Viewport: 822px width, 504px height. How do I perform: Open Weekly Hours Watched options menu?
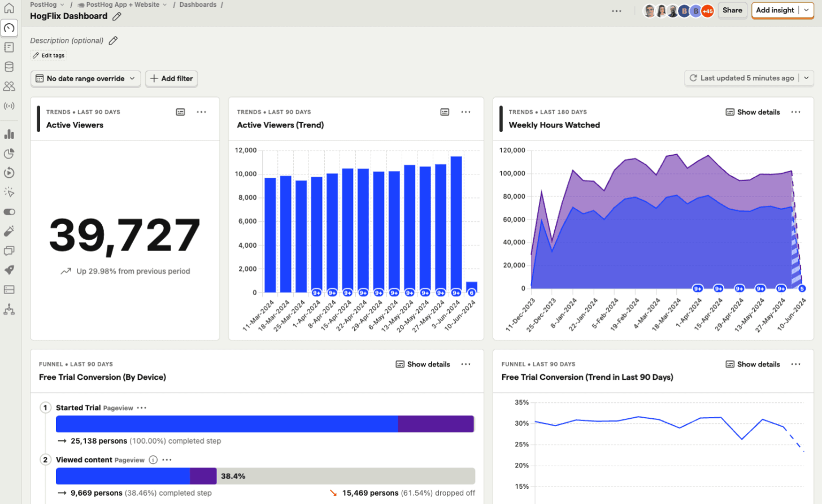(x=796, y=112)
